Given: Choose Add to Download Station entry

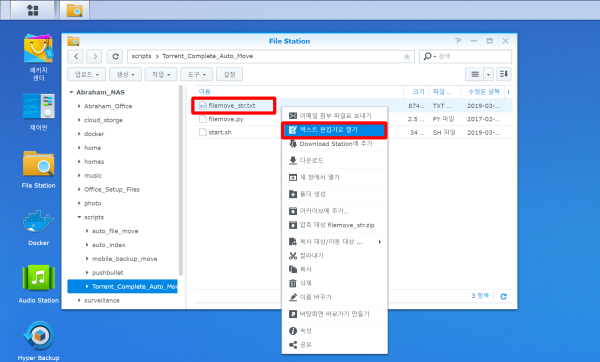Looking at the screenshot, I should [x=335, y=144].
